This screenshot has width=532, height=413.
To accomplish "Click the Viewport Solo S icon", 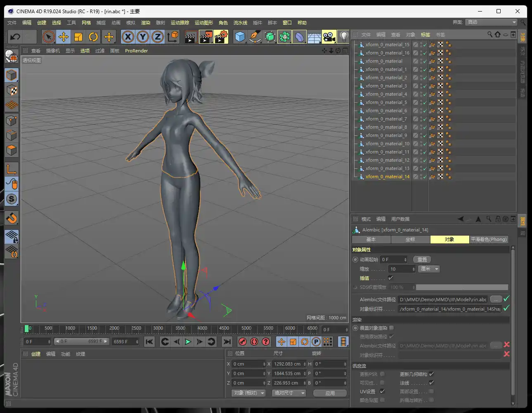I will click(x=12, y=199).
